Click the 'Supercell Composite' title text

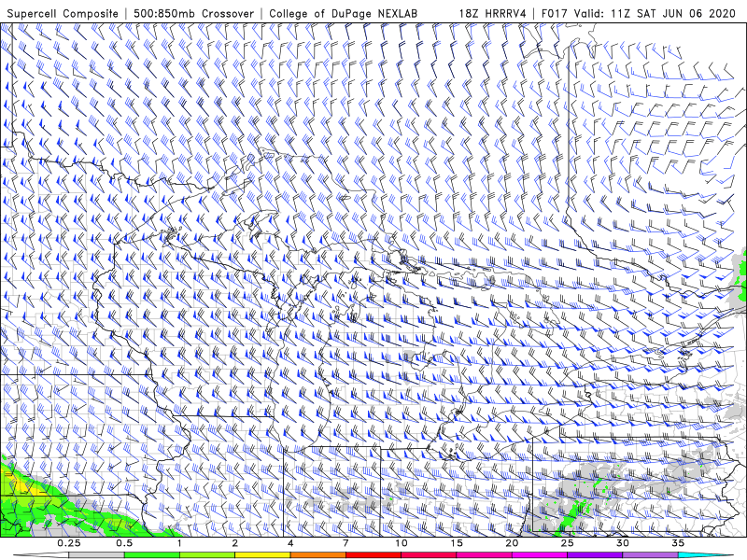coord(63,14)
